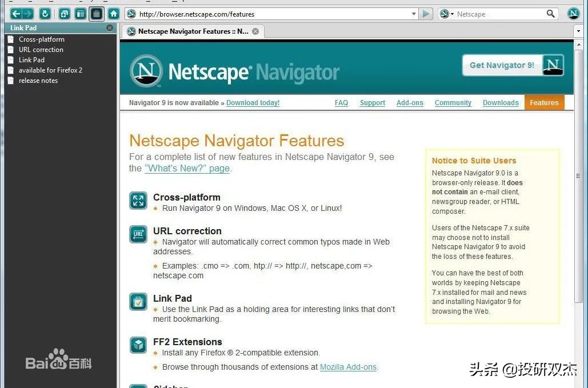Image resolution: width=588 pixels, height=388 pixels.
Task: Click the Netscape throbber logo in the toolbar
Action: (x=573, y=14)
